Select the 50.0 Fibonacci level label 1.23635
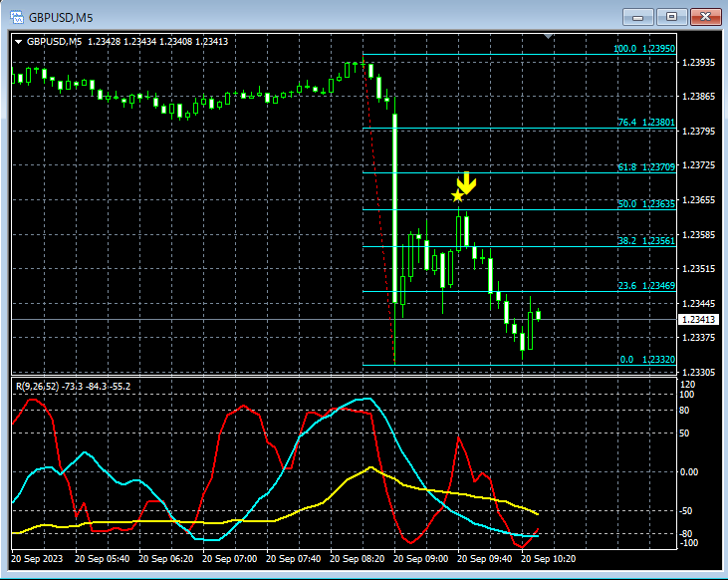728x580 pixels. click(x=645, y=203)
